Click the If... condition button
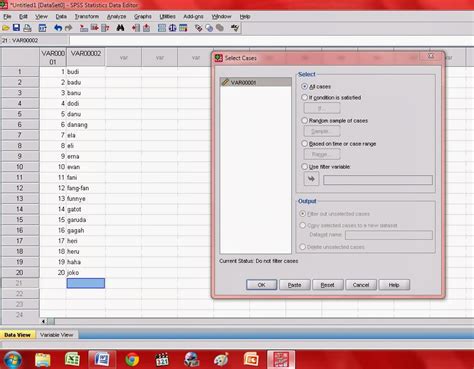The image size is (474, 369). 322,108
